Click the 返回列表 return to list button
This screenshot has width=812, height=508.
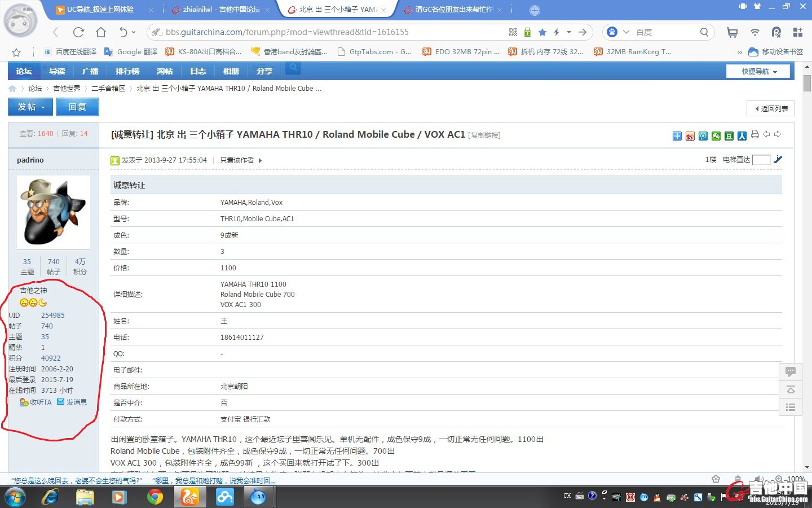[771, 108]
